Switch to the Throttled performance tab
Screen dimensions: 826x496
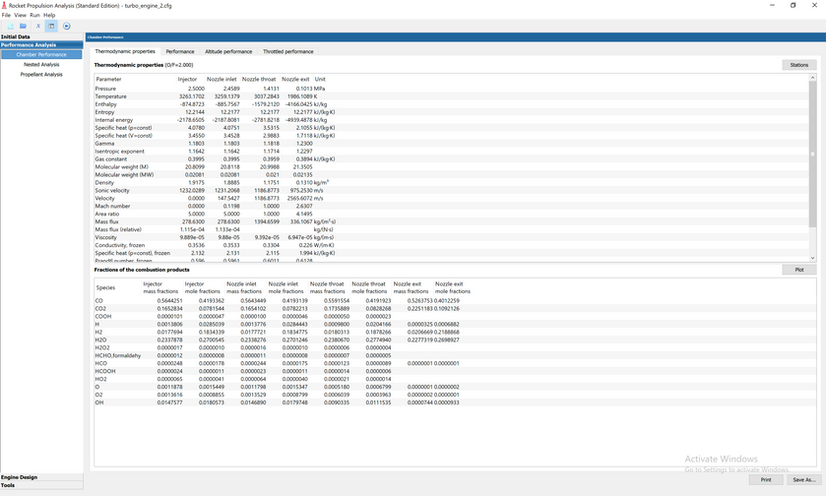click(x=288, y=52)
